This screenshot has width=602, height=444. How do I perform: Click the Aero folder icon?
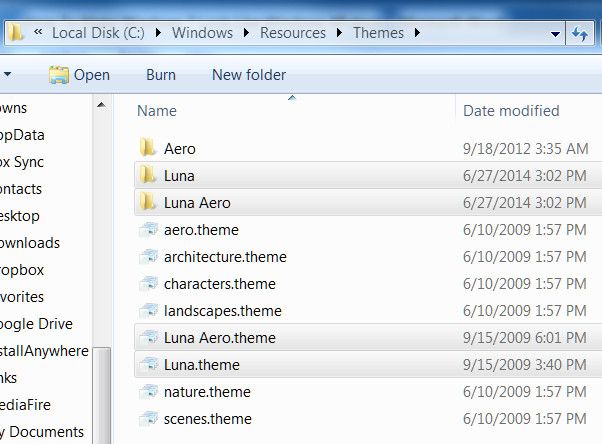(x=148, y=148)
